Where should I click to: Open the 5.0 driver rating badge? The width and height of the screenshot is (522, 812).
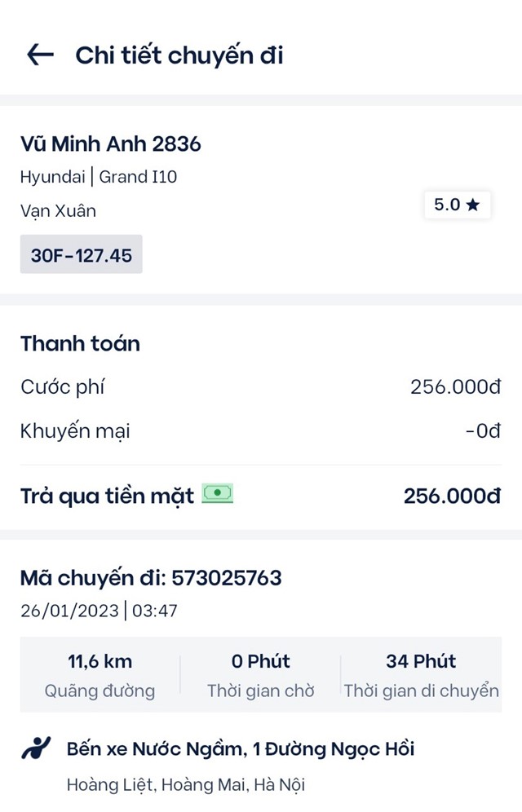pyautogui.click(x=457, y=205)
